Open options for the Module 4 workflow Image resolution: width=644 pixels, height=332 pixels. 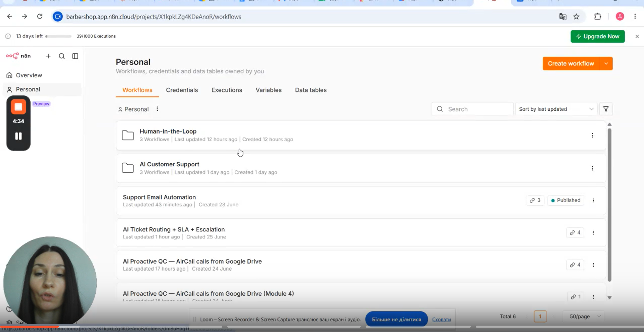[x=593, y=297]
